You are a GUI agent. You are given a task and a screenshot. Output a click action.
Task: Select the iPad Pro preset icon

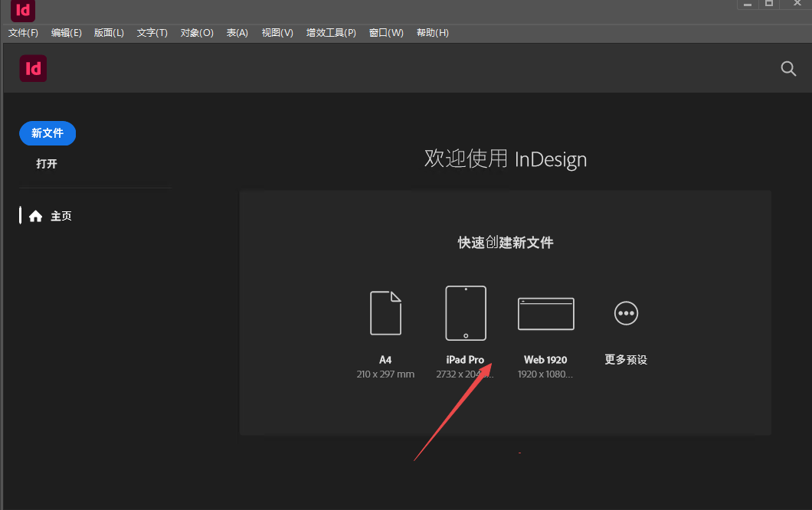pos(466,312)
